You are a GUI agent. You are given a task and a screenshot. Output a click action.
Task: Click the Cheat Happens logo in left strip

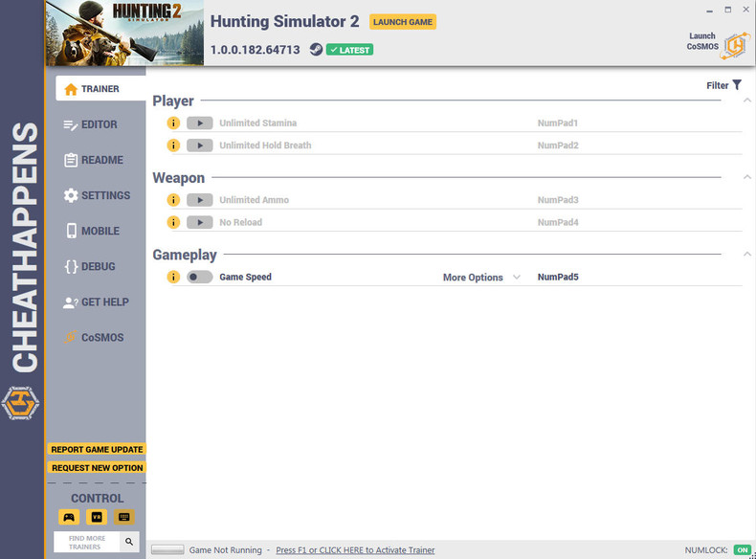pos(20,403)
